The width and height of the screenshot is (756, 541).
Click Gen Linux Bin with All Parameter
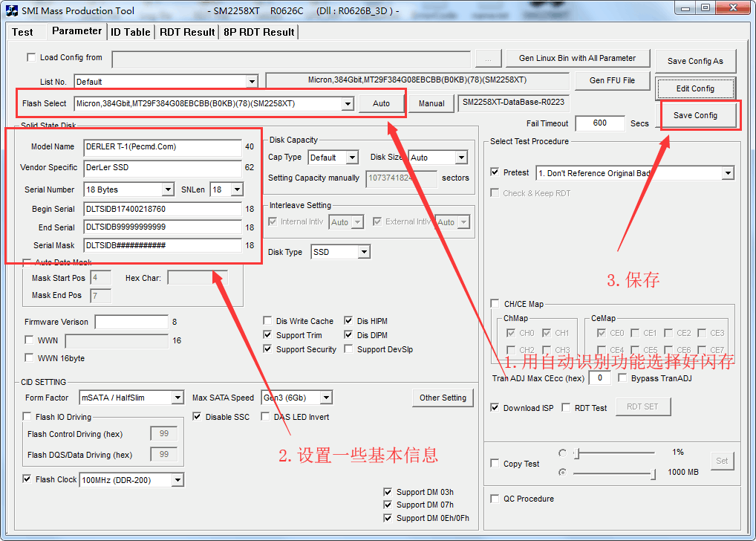coord(577,58)
